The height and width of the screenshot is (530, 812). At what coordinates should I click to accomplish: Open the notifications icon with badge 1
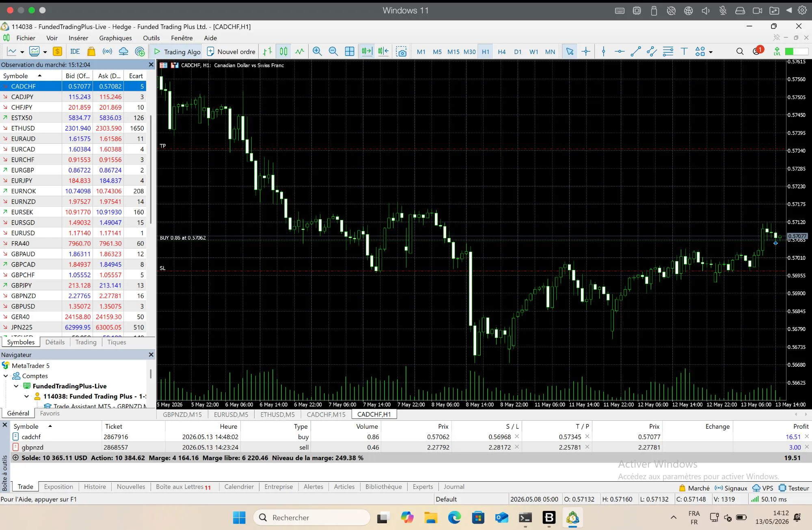[757, 51]
